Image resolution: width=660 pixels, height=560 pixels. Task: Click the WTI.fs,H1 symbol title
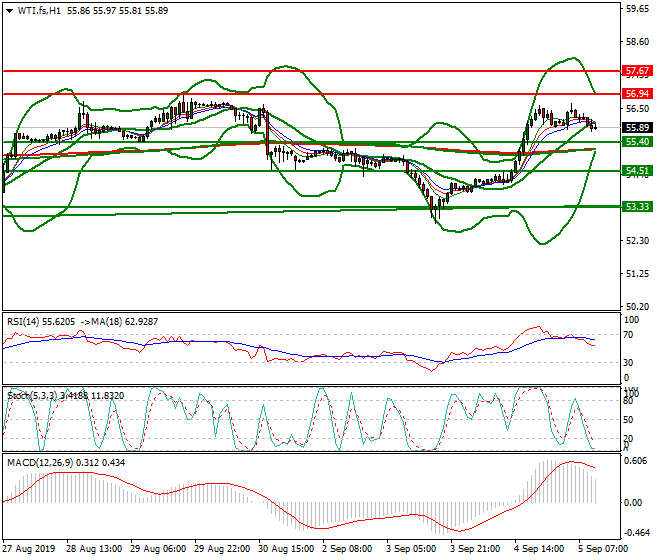[x=38, y=10]
